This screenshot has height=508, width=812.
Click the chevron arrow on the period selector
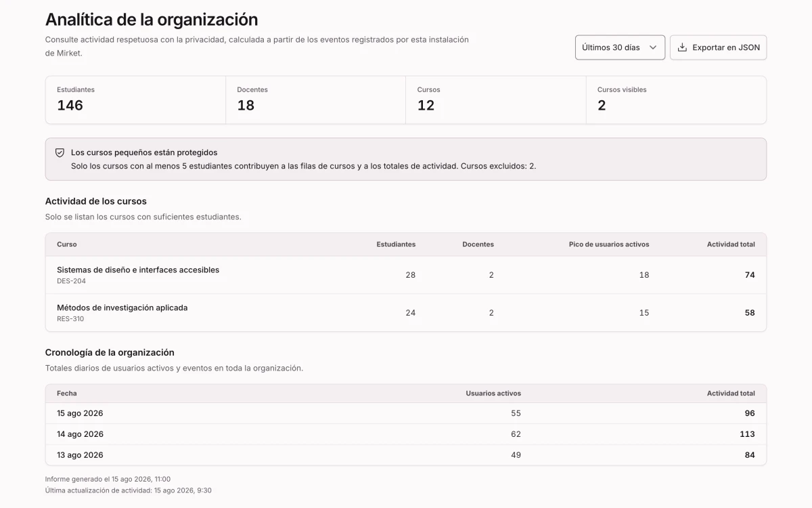click(x=652, y=47)
